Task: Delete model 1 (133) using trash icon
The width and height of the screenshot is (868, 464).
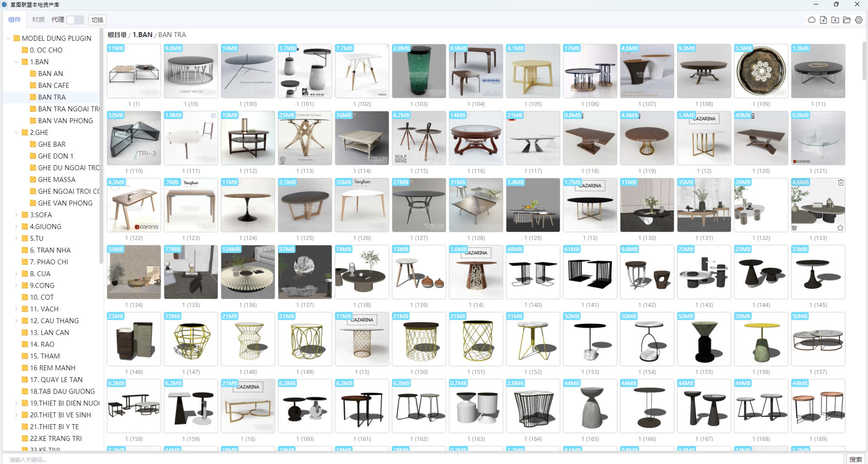Action: pyautogui.click(x=840, y=182)
